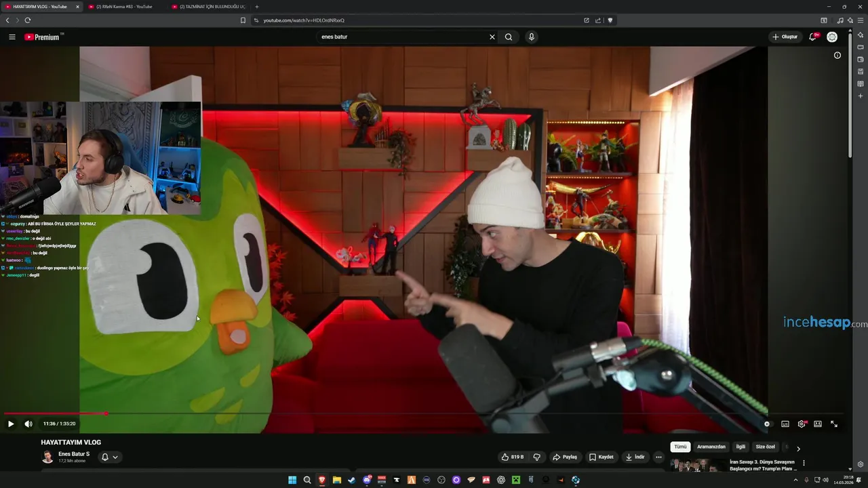
Task: Save video with Kaydet button
Action: coord(601,457)
